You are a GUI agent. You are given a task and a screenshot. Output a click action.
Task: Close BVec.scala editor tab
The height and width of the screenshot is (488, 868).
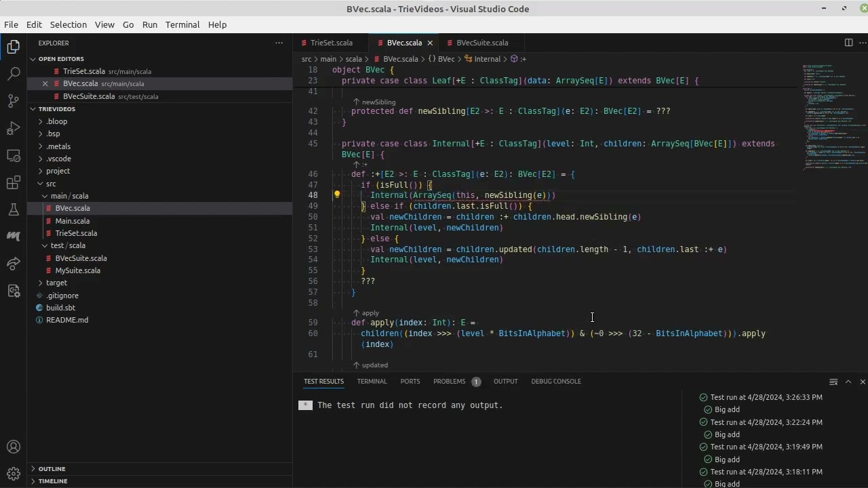430,43
